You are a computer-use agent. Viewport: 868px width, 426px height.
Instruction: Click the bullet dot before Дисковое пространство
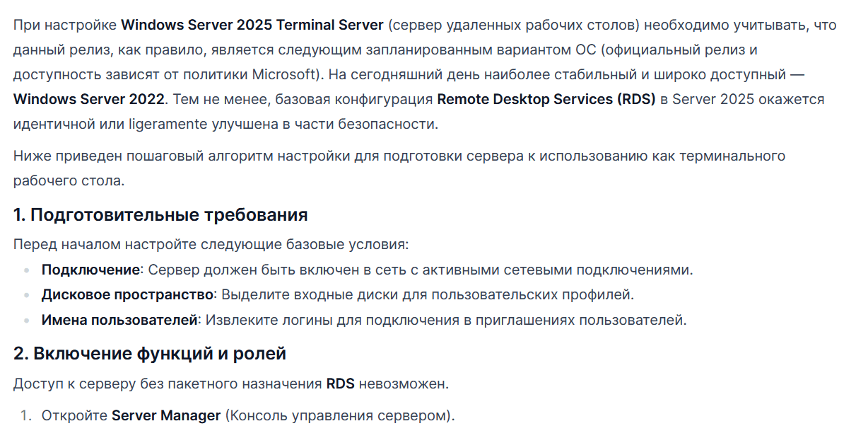coord(27,295)
